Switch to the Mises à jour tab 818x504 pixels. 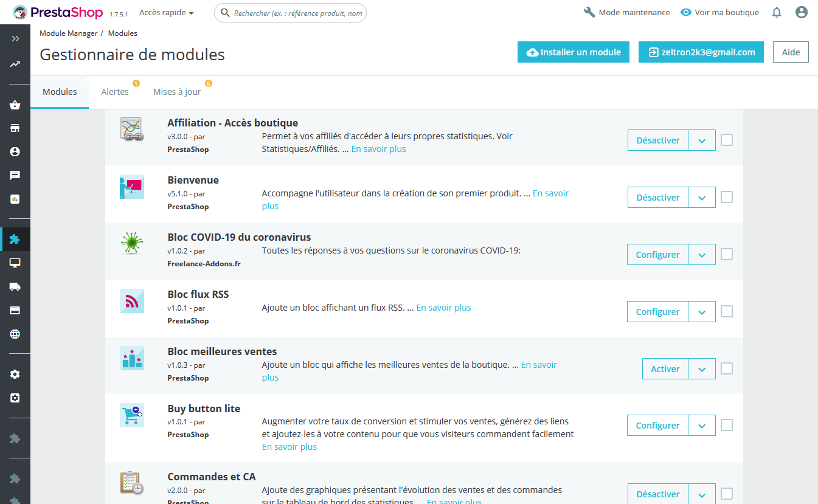click(x=177, y=92)
